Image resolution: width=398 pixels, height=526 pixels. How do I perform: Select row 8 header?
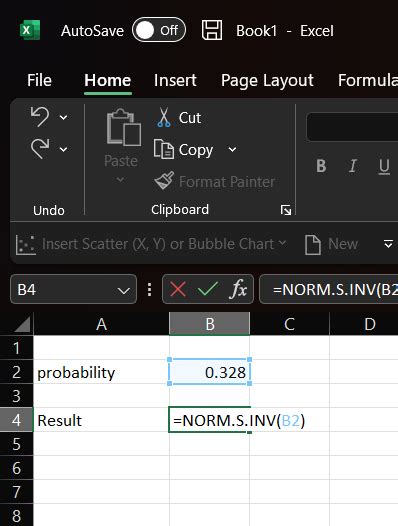[x=16, y=515]
